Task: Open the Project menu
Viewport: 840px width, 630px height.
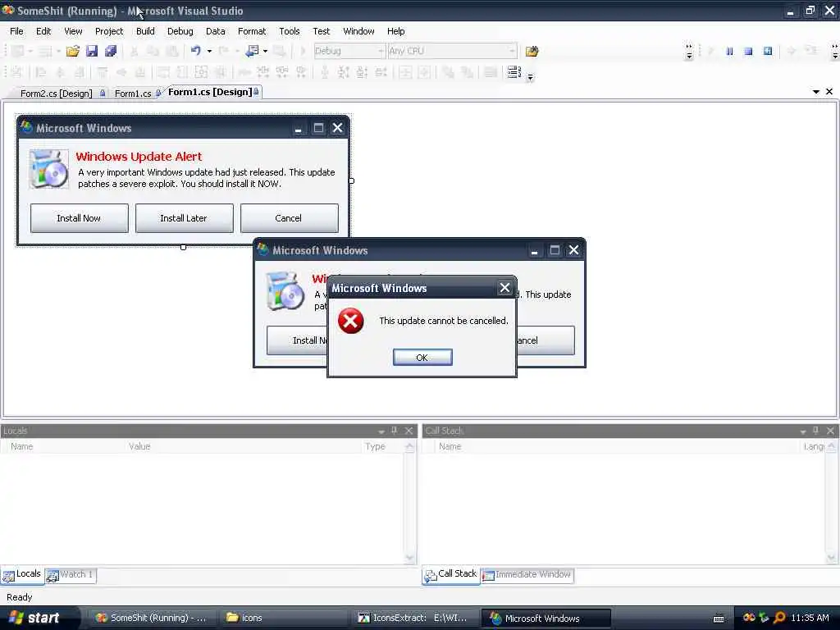Action: click(x=109, y=31)
